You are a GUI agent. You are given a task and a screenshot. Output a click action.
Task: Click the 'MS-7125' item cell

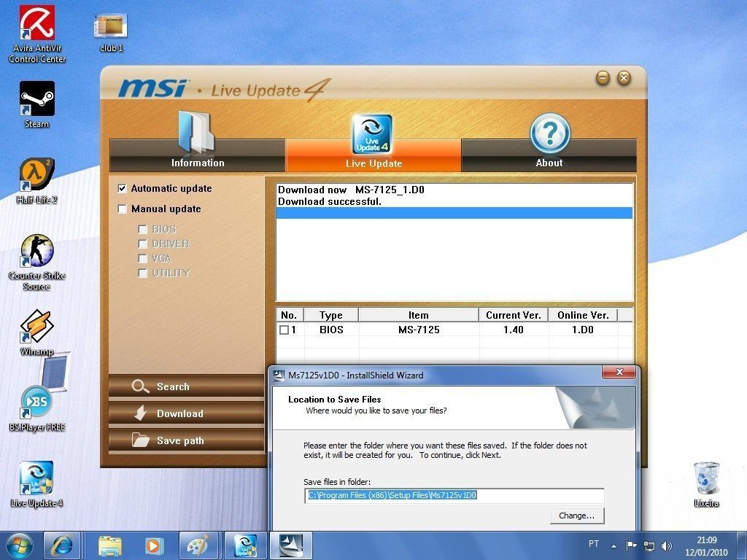419,330
